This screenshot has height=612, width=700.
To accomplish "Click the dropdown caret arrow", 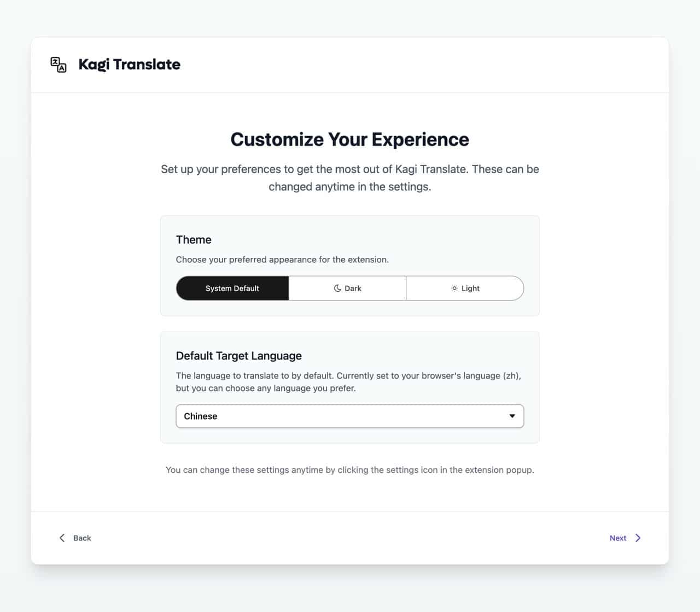I will pyautogui.click(x=512, y=416).
